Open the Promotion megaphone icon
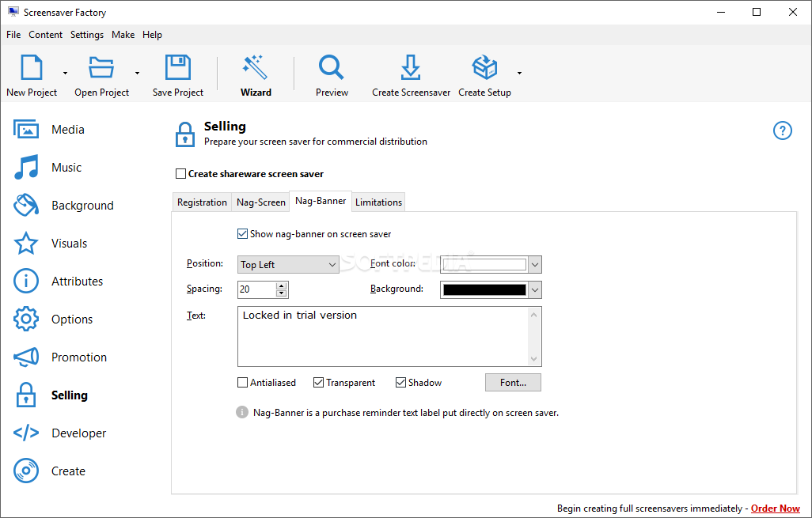Screen dimensions: 812x518 26,357
